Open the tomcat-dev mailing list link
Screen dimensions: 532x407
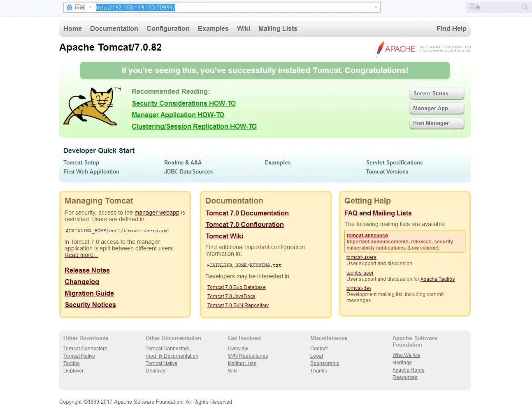pos(359,288)
